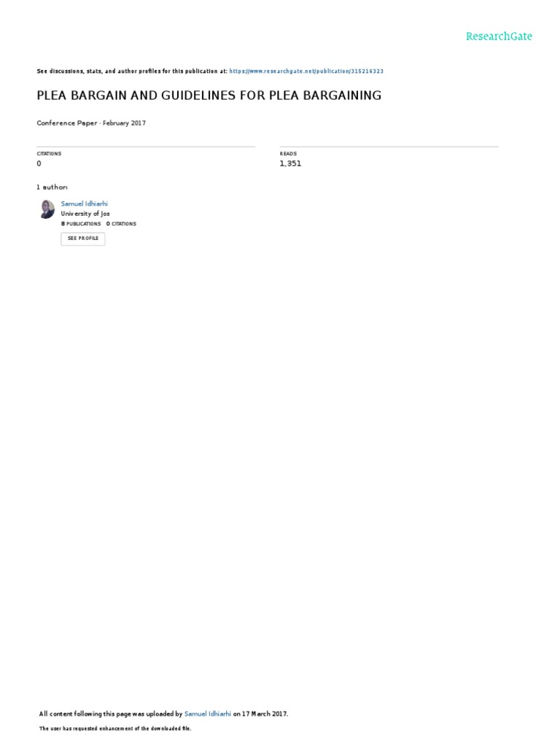The image size is (560, 747).
Task: Click the Conference Paper type label
Action: [67, 123]
